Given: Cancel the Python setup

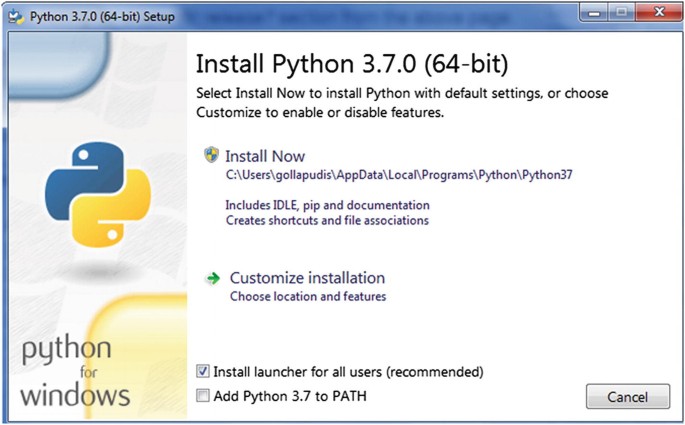Looking at the screenshot, I should coord(628,397).
